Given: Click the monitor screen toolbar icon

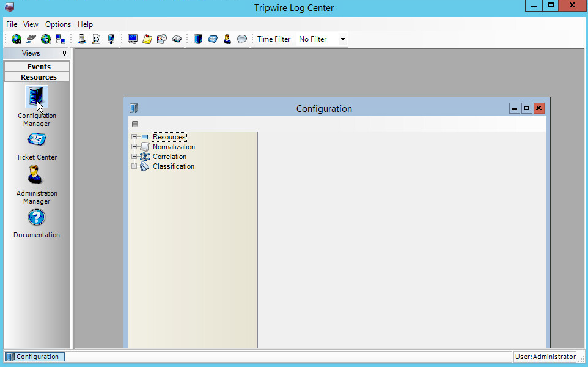Looking at the screenshot, I should [133, 39].
